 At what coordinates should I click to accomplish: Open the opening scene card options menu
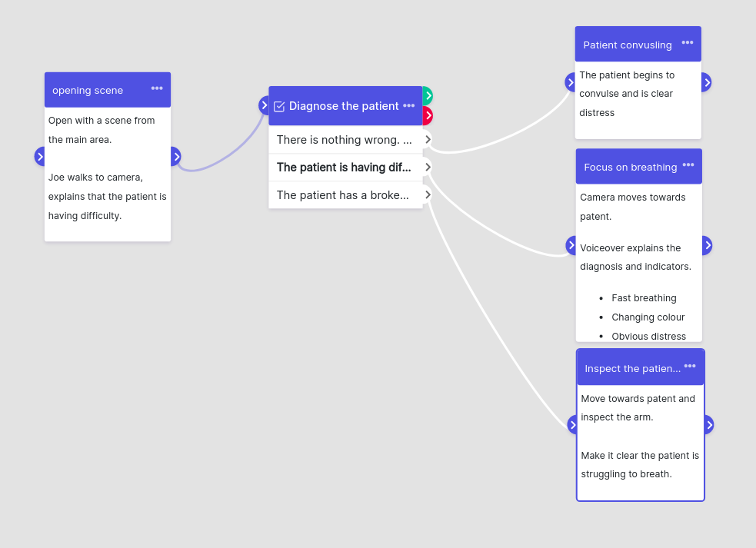tap(157, 88)
